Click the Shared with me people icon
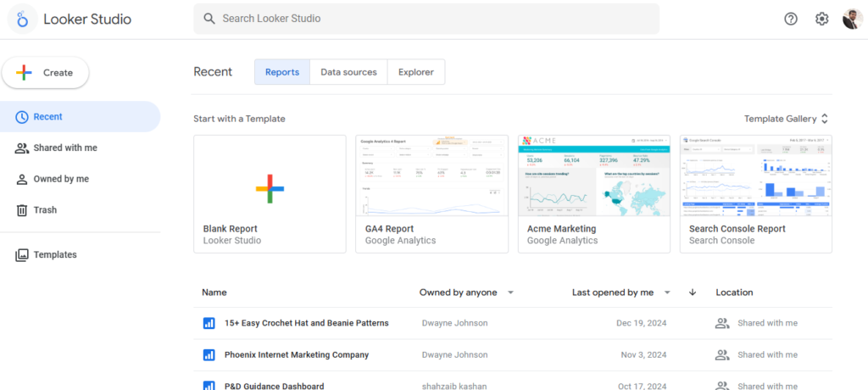Viewport: 868px width, 390px height. (21, 148)
